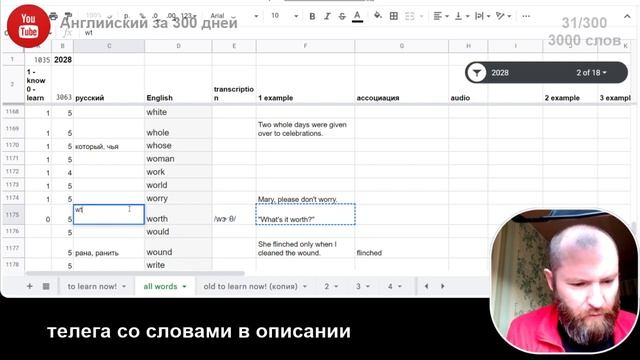
Task: Click the 'Two whole days were given' cell
Action: point(305,129)
